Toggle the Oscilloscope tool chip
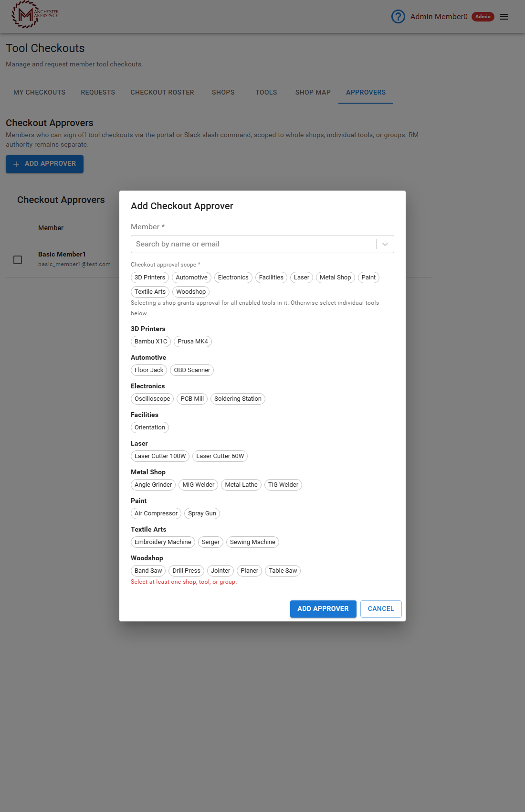This screenshot has width=525, height=812. pos(152,399)
